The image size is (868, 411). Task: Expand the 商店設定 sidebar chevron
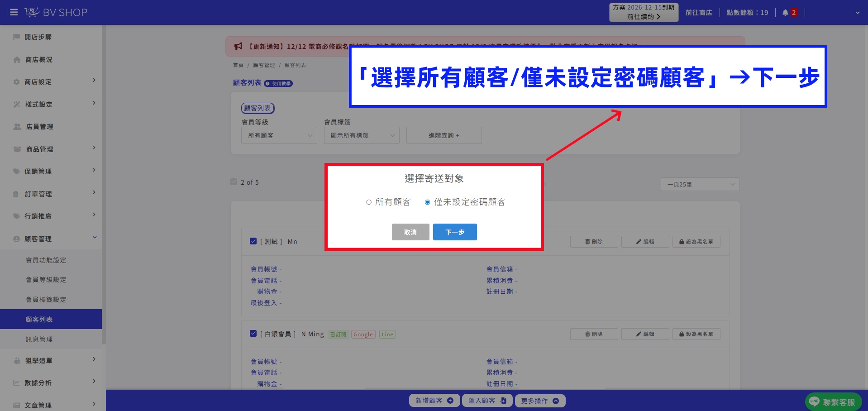(94, 81)
